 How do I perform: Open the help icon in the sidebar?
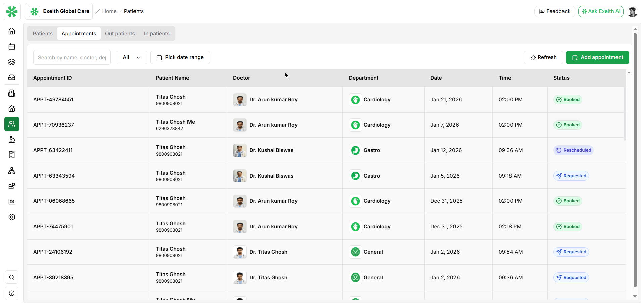click(x=12, y=293)
